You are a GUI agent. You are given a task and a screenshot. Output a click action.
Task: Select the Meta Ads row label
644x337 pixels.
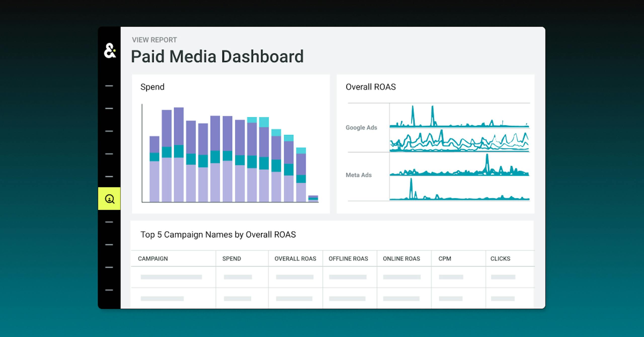tap(358, 175)
